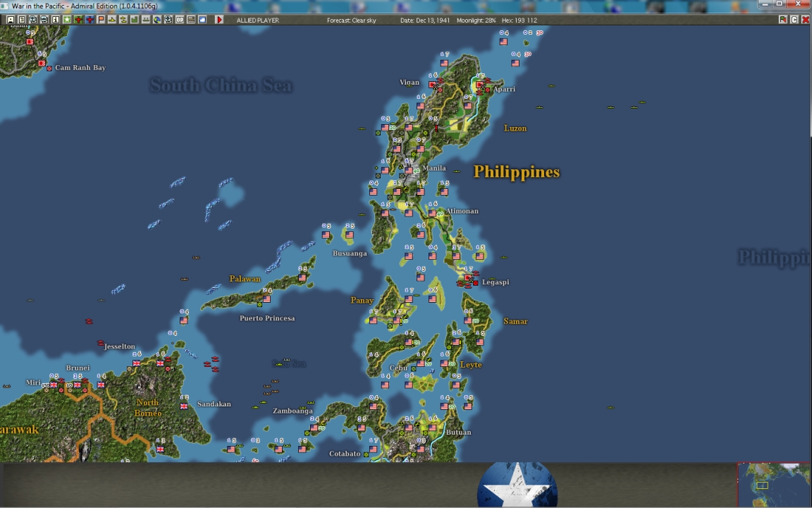Click the red X game exit icon
The image size is (812, 508).
coord(805,20)
